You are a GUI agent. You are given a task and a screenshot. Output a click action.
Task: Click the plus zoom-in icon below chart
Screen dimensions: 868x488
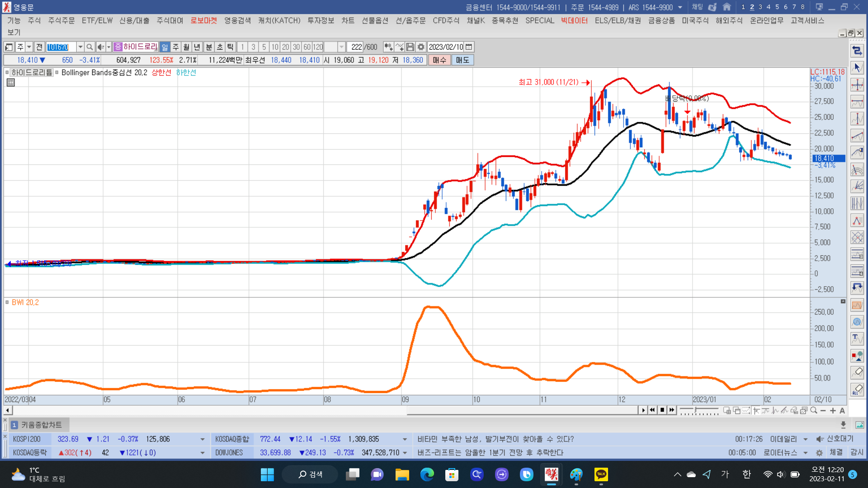coord(833,410)
